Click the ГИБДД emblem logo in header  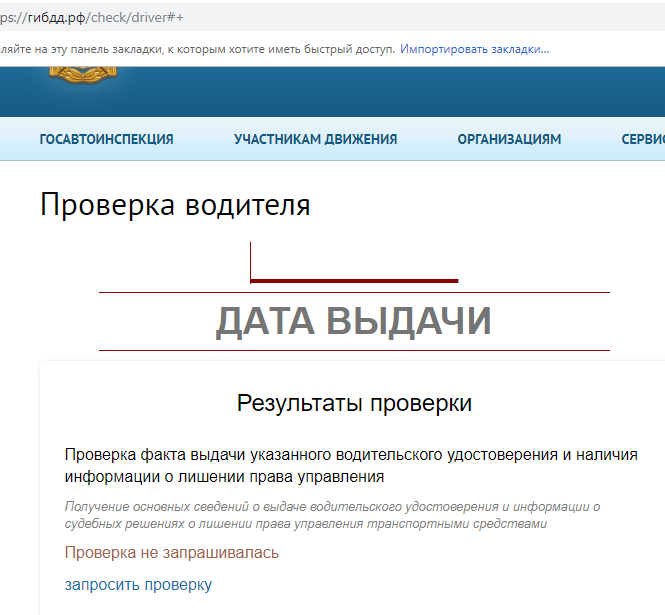click(85, 78)
